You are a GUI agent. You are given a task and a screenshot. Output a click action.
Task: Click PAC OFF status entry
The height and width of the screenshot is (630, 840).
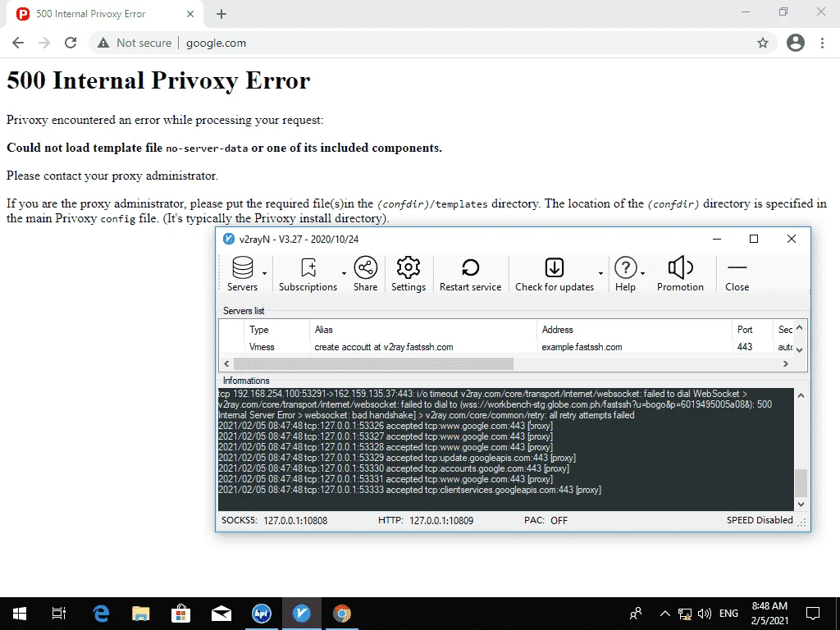[x=546, y=520]
